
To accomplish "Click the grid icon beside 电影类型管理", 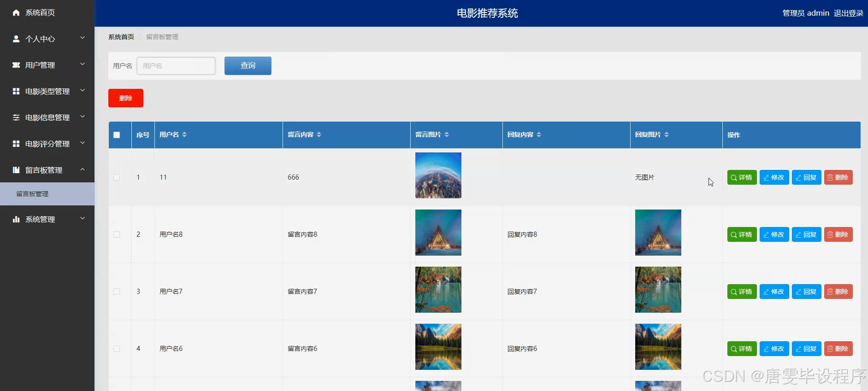I will point(16,91).
